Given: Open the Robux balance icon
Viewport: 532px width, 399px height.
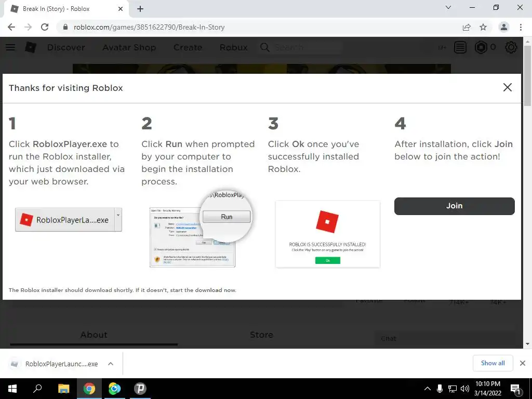Looking at the screenshot, I should coord(481,47).
